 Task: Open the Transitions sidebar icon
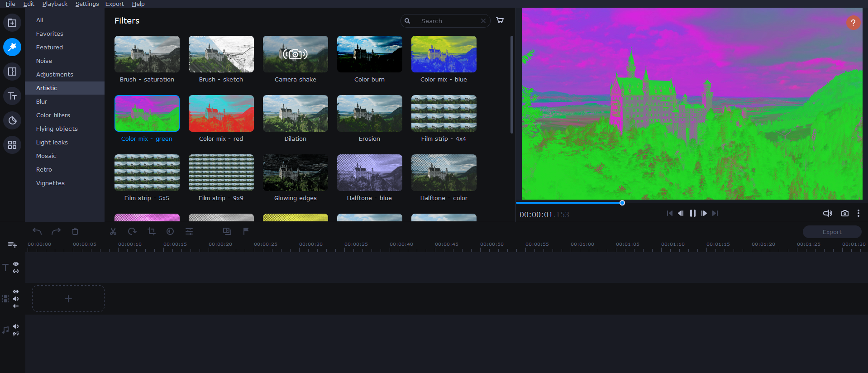[12, 72]
